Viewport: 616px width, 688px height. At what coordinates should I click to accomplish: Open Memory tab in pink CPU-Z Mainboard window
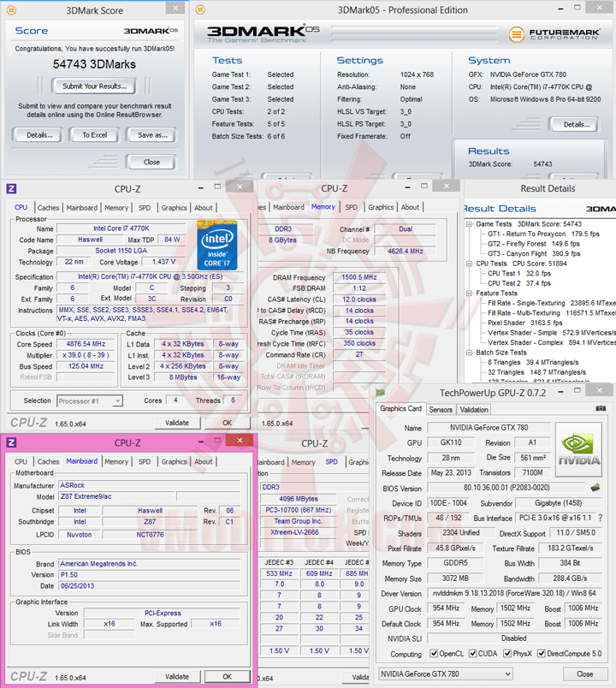click(x=115, y=461)
